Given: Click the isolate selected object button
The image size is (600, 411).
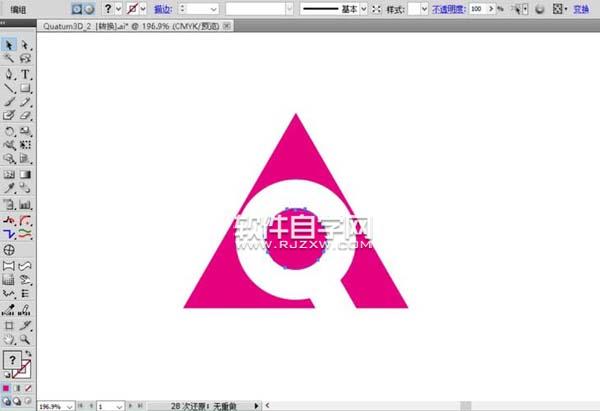Looking at the screenshot, I should click(x=77, y=9).
